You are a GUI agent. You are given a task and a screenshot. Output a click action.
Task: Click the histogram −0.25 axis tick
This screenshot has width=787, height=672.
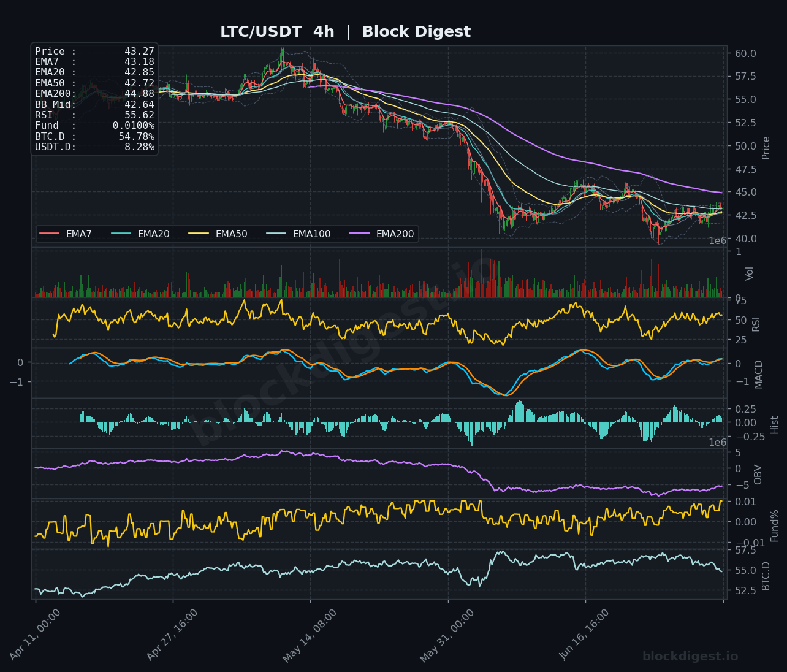click(x=750, y=437)
